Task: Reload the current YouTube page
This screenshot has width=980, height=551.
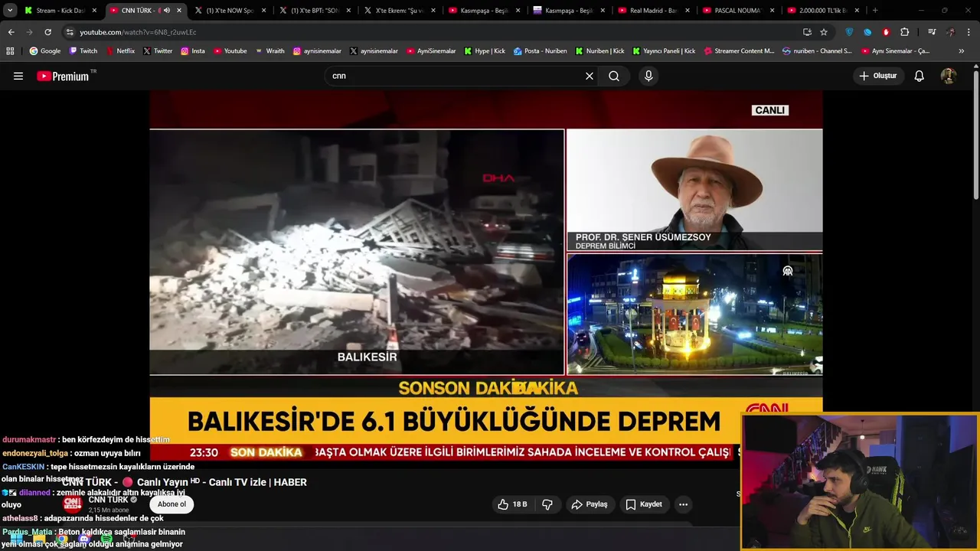Action: (x=47, y=32)
